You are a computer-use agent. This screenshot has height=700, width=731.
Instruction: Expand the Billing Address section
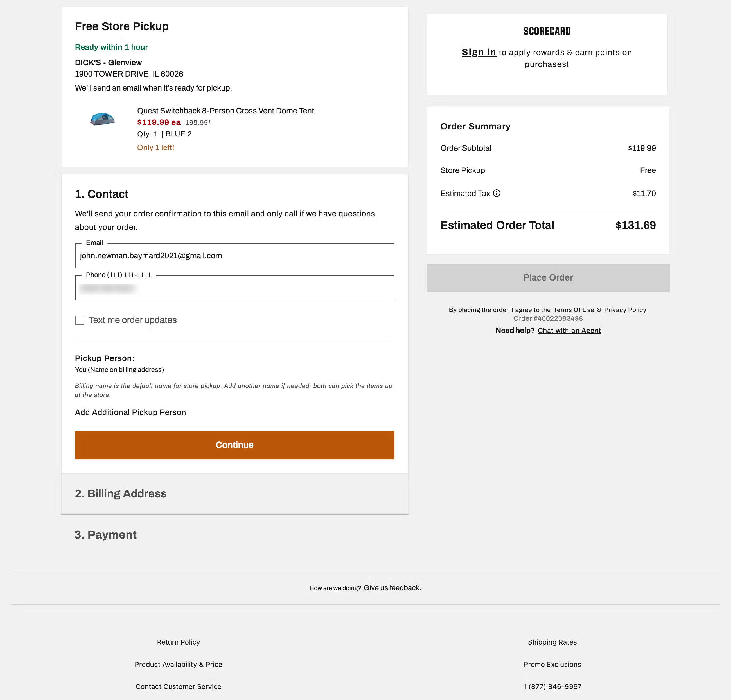point(120,493)
